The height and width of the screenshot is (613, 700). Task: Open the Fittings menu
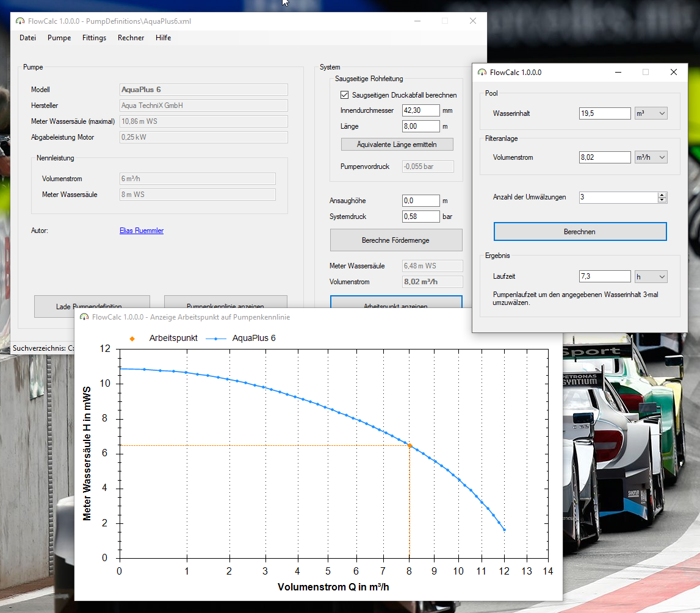pos(94,38)
